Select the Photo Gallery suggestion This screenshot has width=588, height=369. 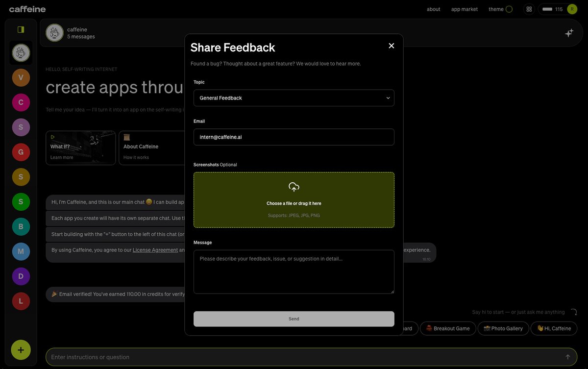click(x=503, y=328)
